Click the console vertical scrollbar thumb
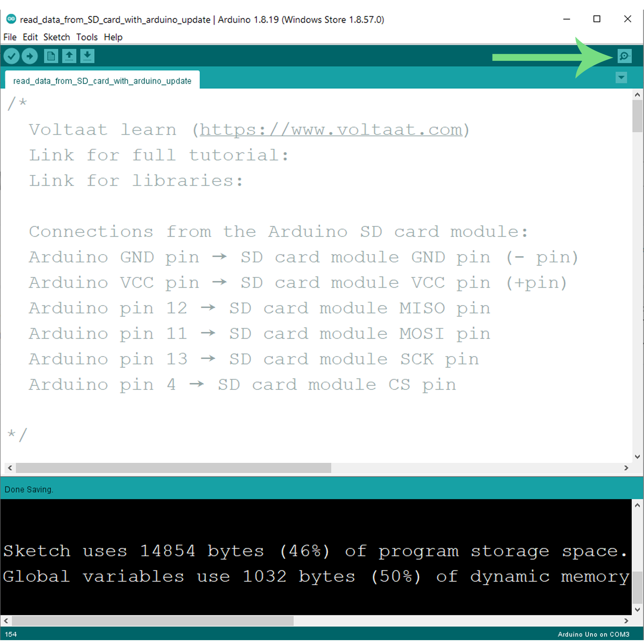This screenshot has height=644, width=644. 637,588
